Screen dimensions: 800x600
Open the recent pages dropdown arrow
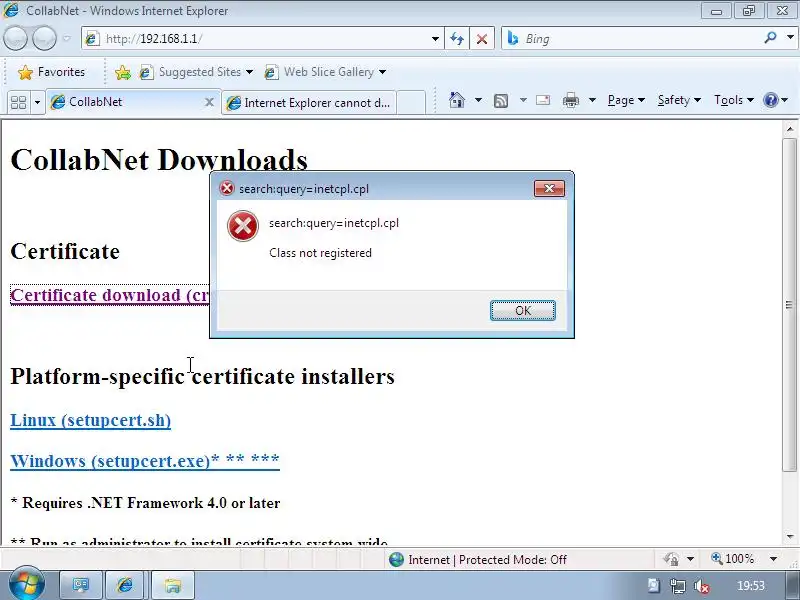point(67,38)
